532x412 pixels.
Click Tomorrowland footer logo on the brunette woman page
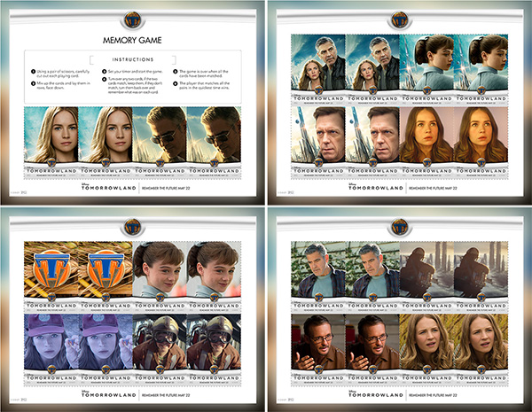coord(376,187)
